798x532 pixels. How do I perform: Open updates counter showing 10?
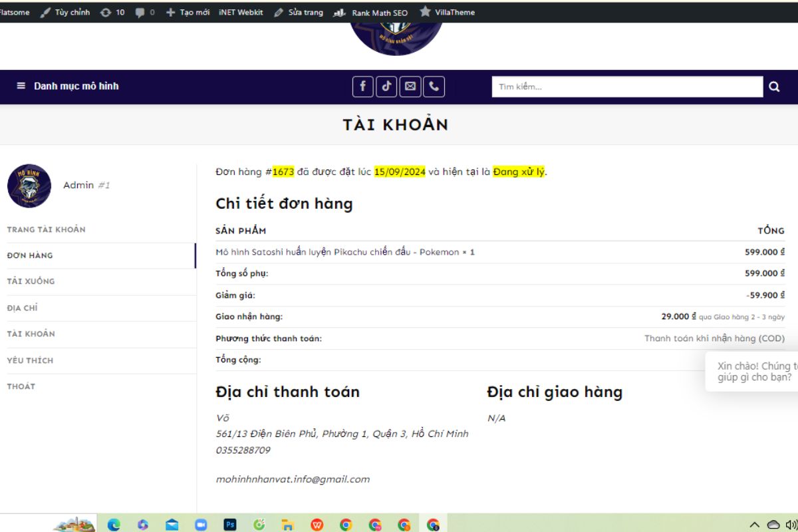[112, 12]
